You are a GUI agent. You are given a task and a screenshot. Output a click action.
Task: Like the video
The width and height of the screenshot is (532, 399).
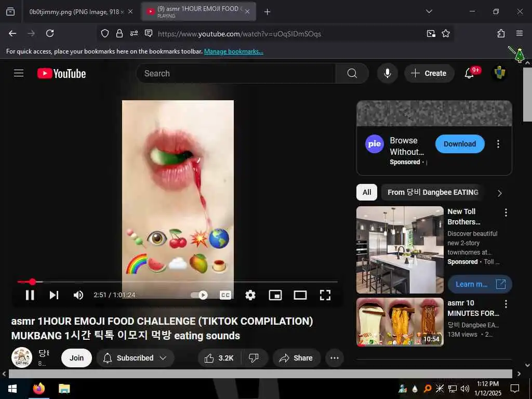[219, 358]
